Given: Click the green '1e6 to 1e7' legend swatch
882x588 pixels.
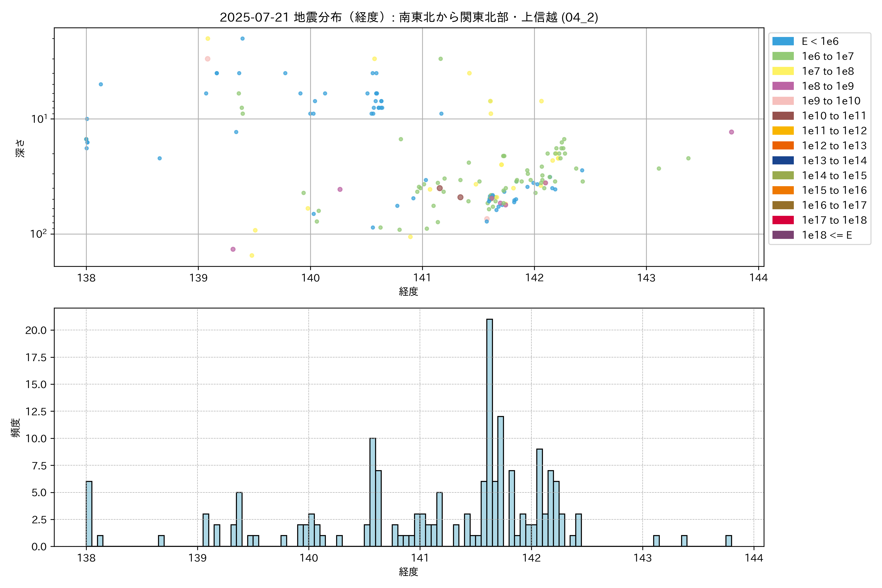Looking at the screenshot, I should [783, 56].
